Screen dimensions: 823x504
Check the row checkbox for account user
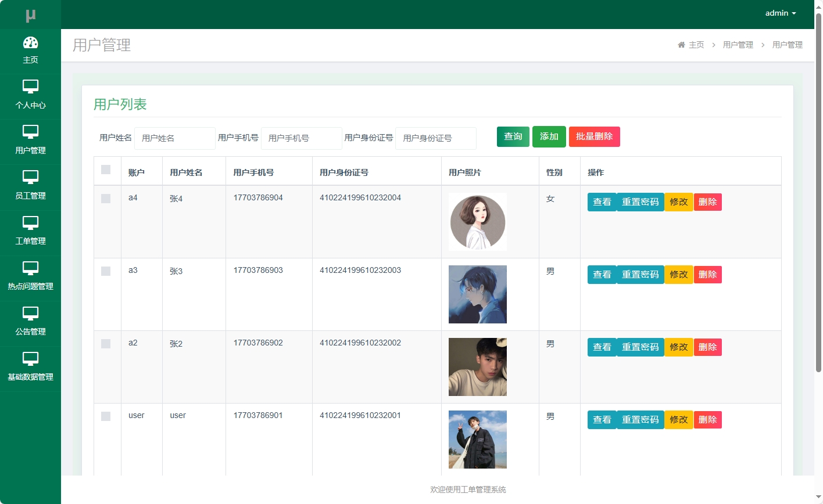[106, 415]
